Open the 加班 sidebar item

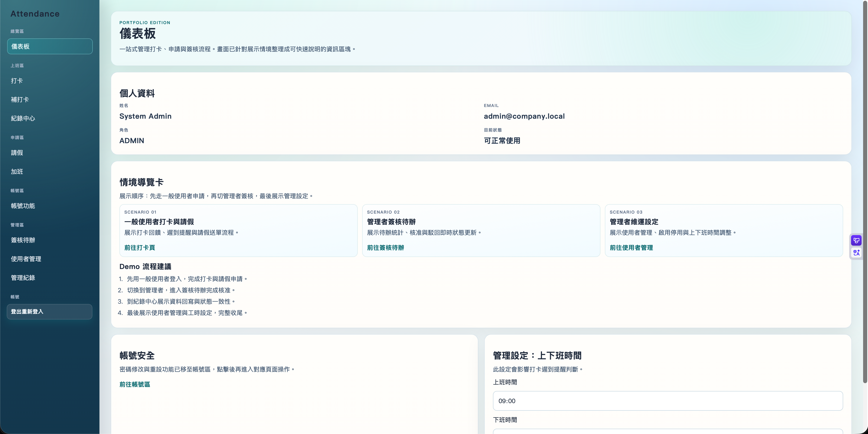17,172
